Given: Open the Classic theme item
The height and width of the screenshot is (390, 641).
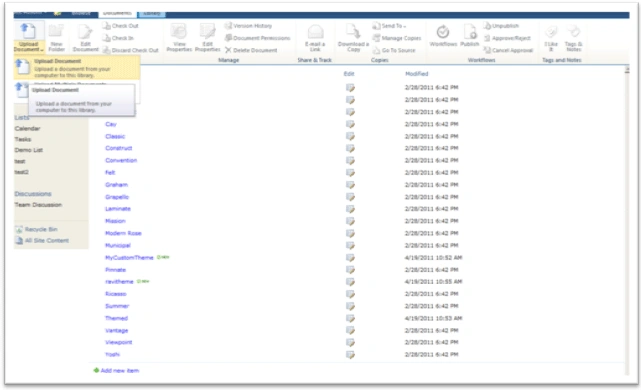Looking at the screenshot, I should pos(115,137).
